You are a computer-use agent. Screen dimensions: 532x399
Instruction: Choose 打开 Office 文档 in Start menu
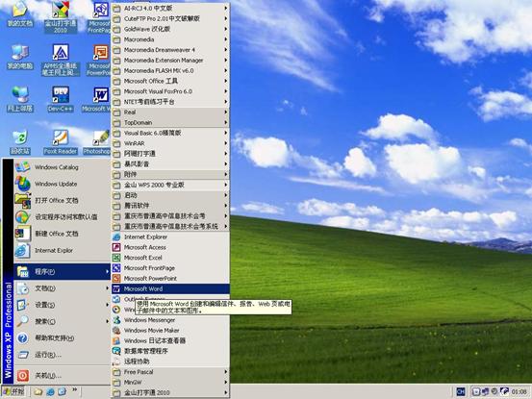click(x=63, y=200)
